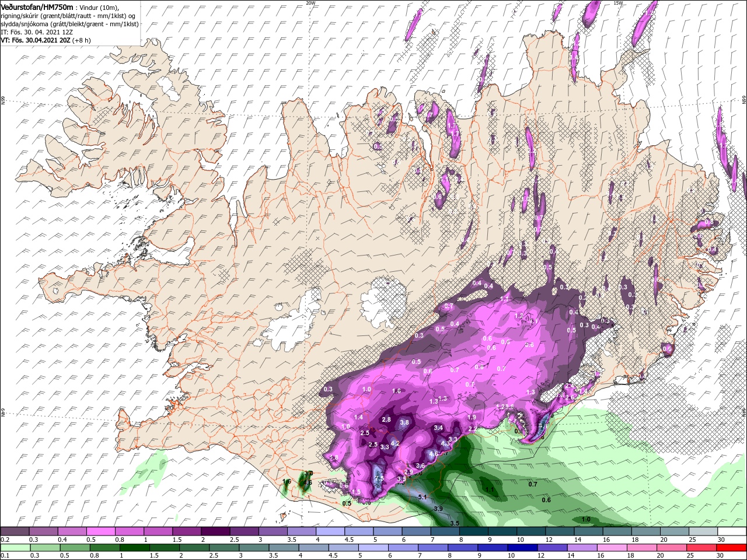Screen dimensions: 747x560
Task: Click the 4.2 snowfall value on the map
Action: 395,443
